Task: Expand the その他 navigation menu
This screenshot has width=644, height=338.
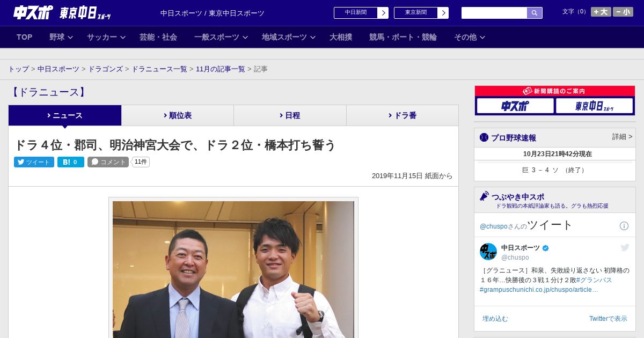Action: (x=470, y=37)
